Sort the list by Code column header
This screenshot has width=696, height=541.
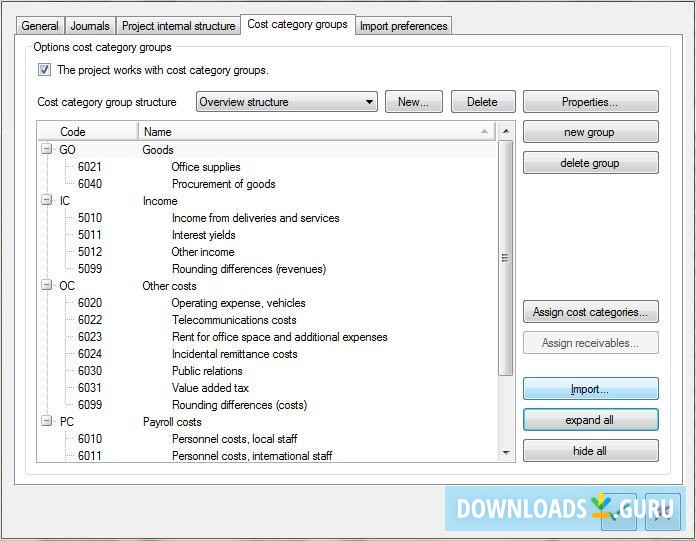tap(88, 132)
